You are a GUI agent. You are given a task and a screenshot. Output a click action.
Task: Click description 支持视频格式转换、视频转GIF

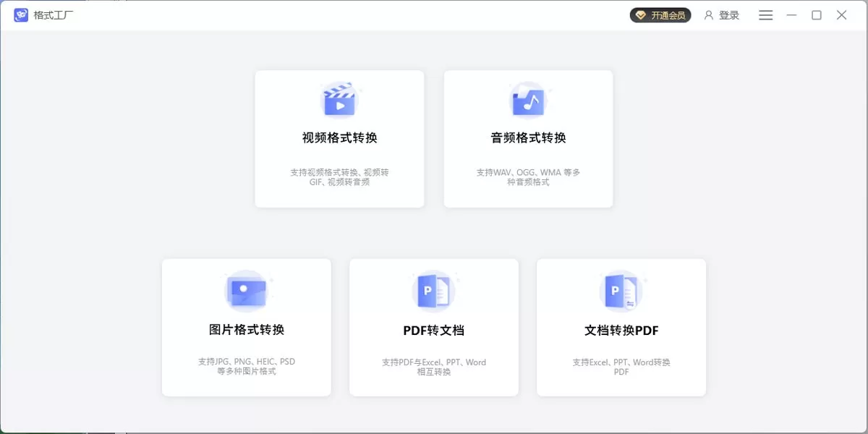(x=340, y=177)
